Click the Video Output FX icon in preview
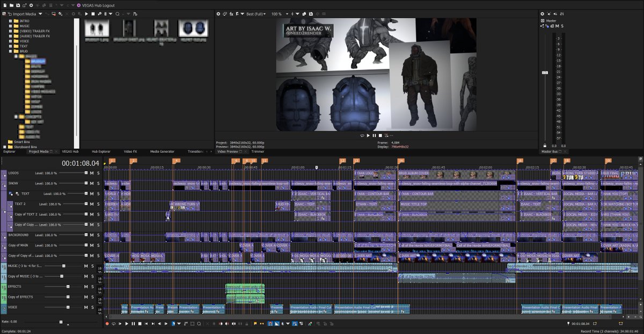This screenshot has width=644, height=334. (x=231, y=14)
